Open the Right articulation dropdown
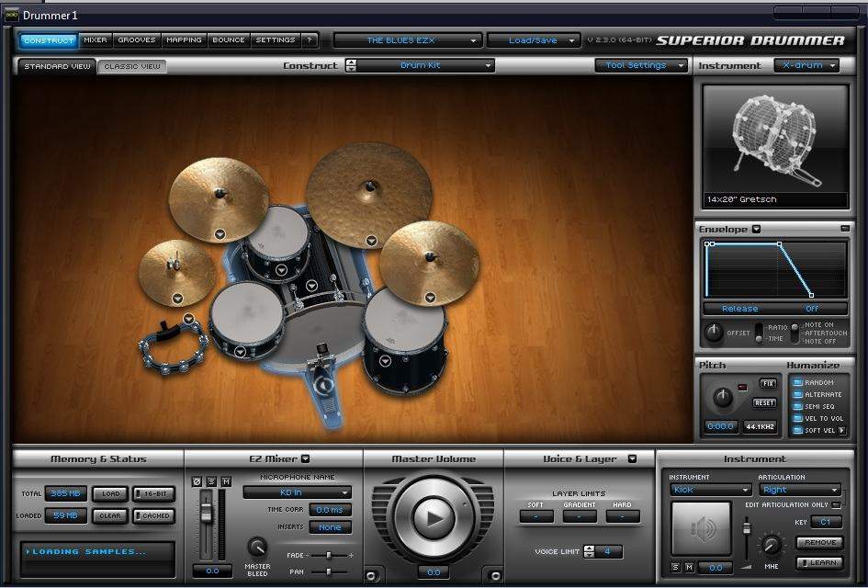Screen dimensions: 868x588 point(800,490)
